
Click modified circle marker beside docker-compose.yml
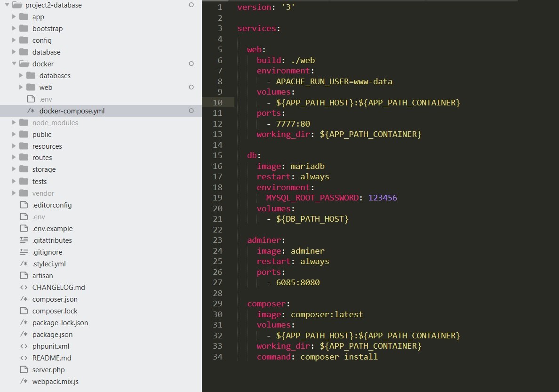[191, 111]
